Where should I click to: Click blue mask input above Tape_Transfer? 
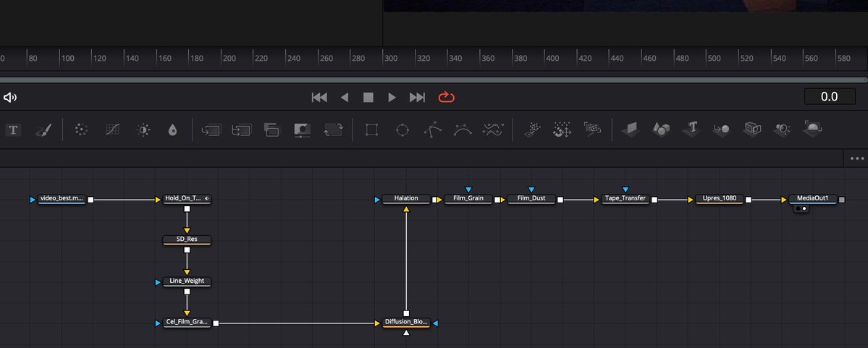pyautogui.click(x=625, y=190)
